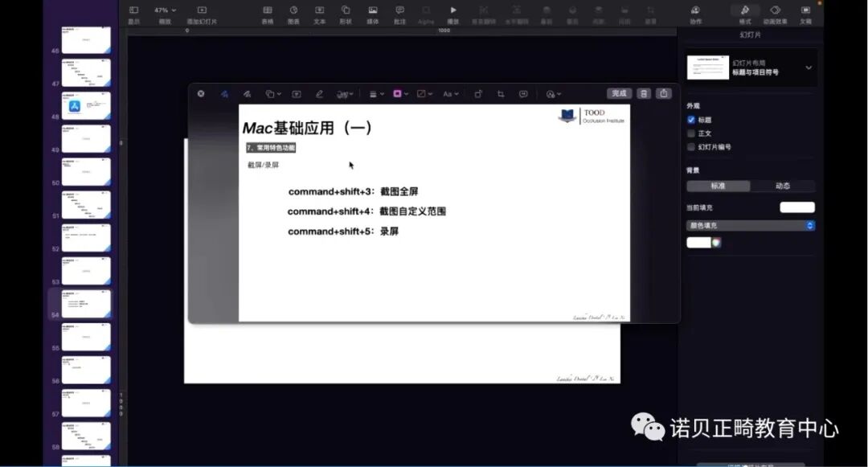The image size is (868, 467).
Task: Select the markup highlight pen tool
Action: 319,94
